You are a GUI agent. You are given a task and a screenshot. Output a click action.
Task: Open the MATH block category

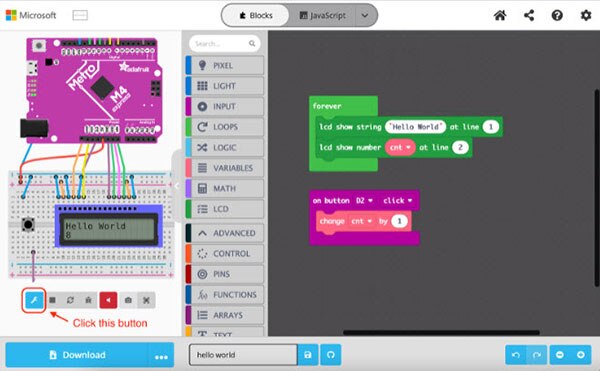click(x=225, y=189)
